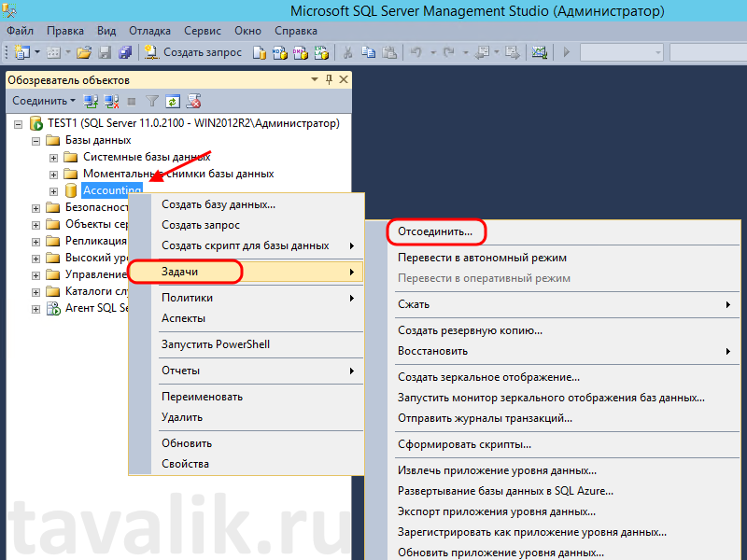Image resolution: width=747 pixels, height=560 pixels.
Task: Click the green Start Debugging play icon
Action: click(x=567, y=52)
